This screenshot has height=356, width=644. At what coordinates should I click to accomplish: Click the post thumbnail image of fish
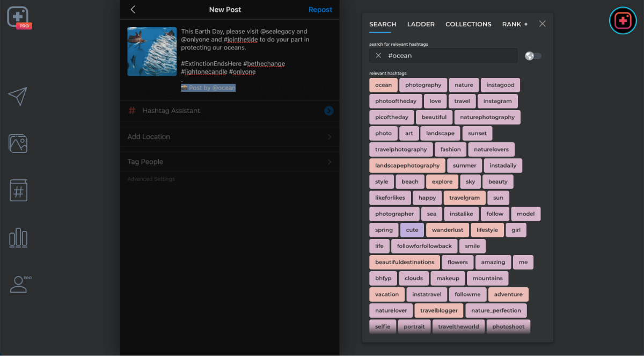click(152, 51)
